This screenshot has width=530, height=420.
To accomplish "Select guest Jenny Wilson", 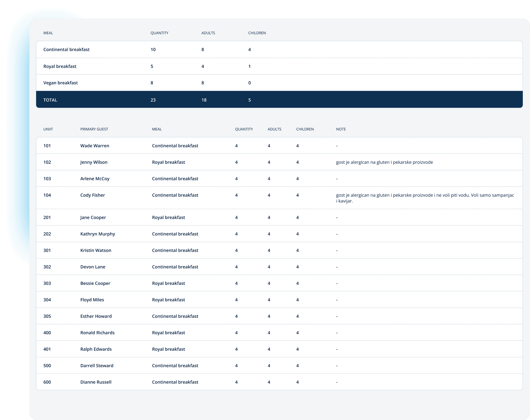I will click(94, 162).
